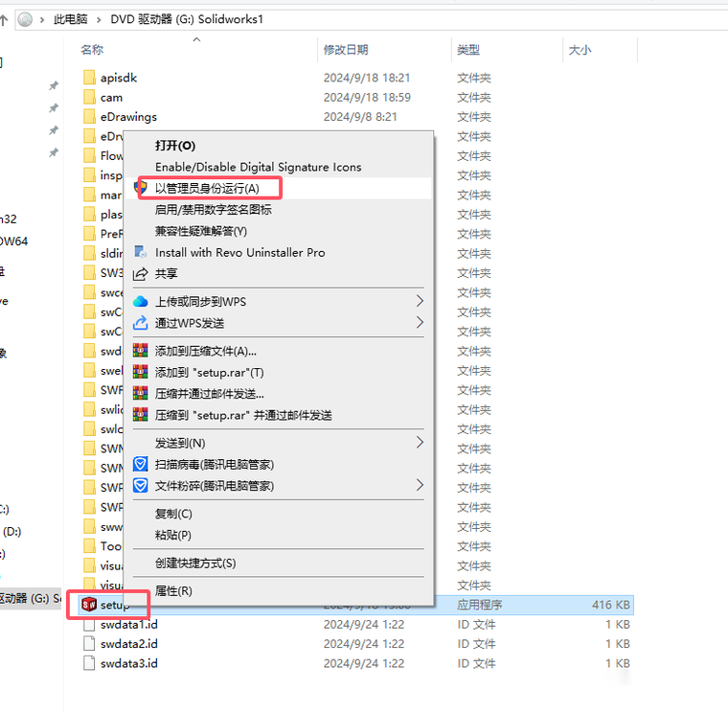This screenshot has height=713, width=728.
Task: Choose 创建快捷方式(S) menu entry
Action: [195, 563]
